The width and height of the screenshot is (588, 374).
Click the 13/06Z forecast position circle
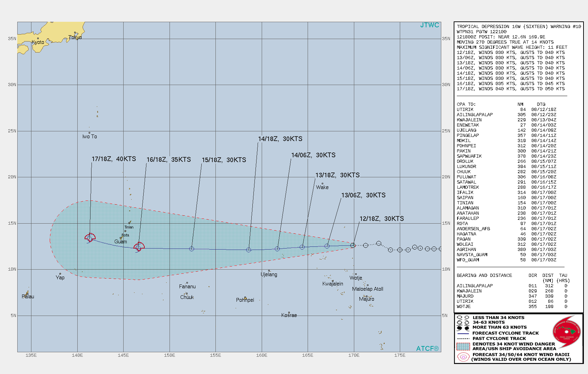[327, 246]
